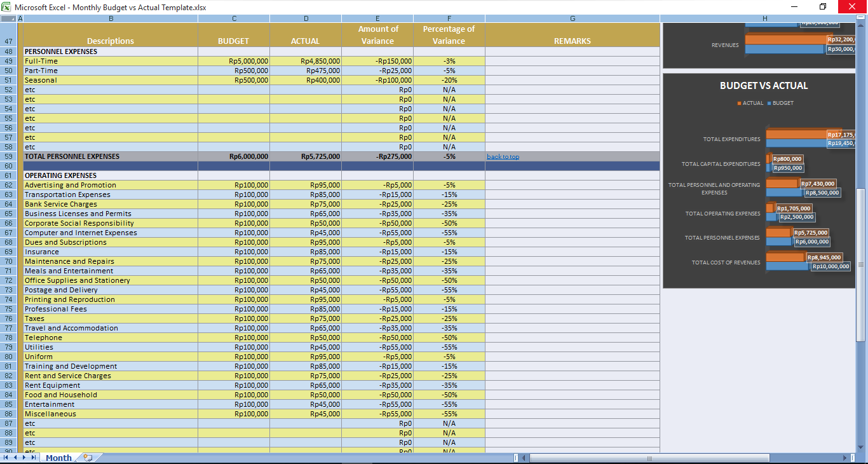
Task: Select the TOTAL EXPENDITURES orange bar
Action: (x=794, y=134)
